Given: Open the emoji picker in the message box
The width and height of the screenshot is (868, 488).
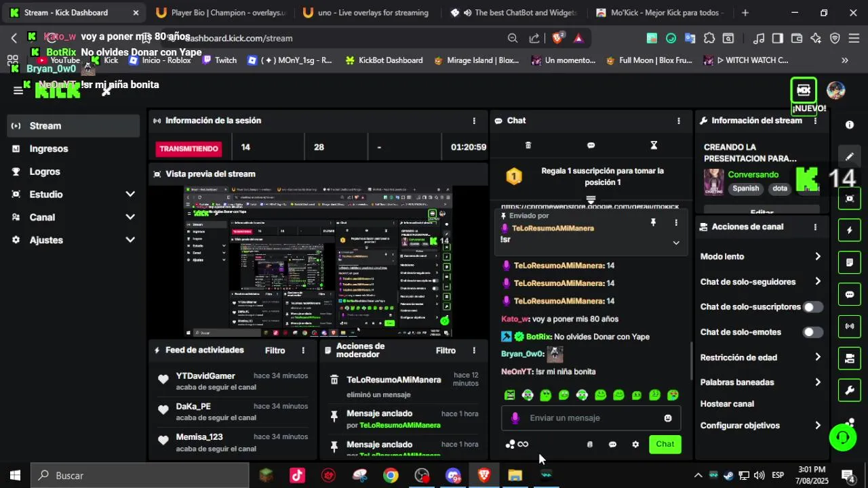Looking at the screenshot, I should 668,418.
